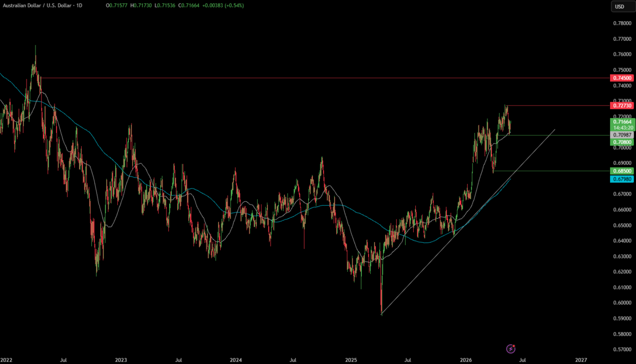The image size is (636, 364).
Task: Click the 2023 time axis label
Action: point(121,360)
